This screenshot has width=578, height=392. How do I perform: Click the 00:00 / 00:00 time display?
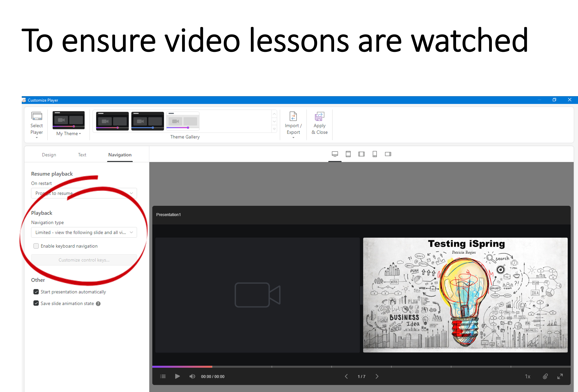pyautogui.click(x=213, y=377)
